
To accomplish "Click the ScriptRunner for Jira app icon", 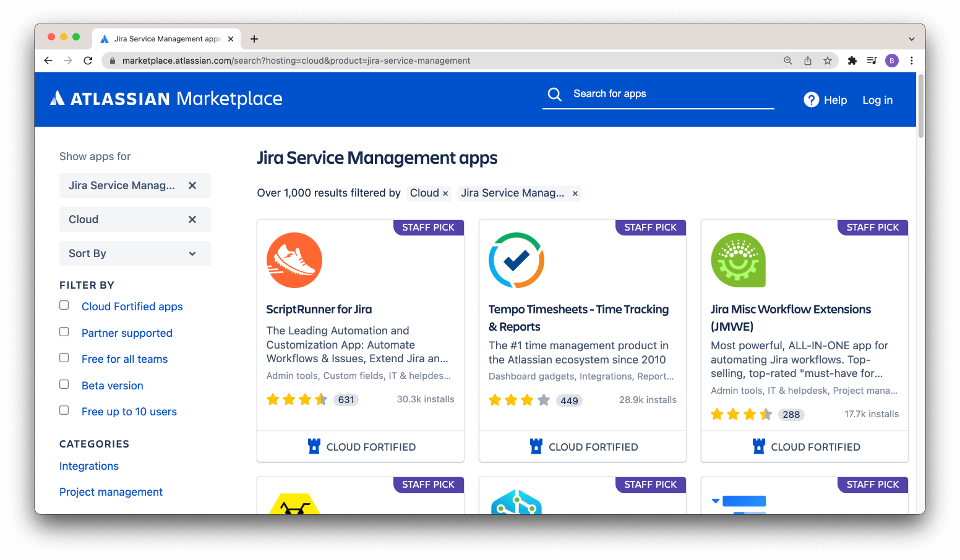I will click(294, 260).
